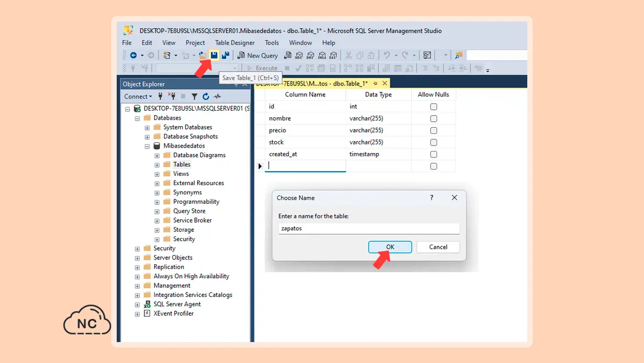Expand the System Databases folder

point(147,128)
